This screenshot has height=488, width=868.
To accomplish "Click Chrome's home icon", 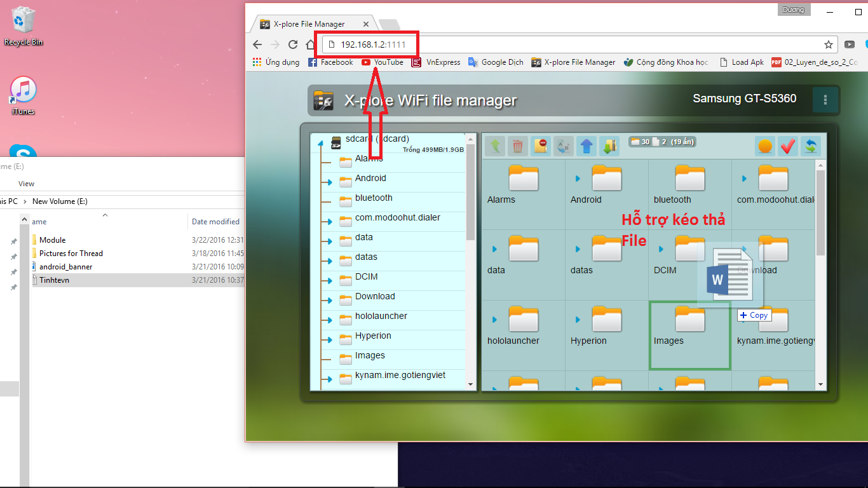I will 311,44.
